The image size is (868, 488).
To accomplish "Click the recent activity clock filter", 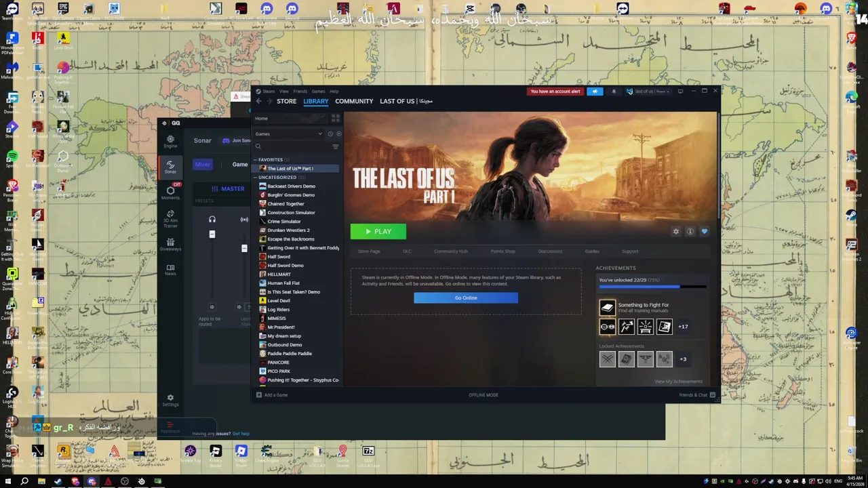I will point(330,134).
